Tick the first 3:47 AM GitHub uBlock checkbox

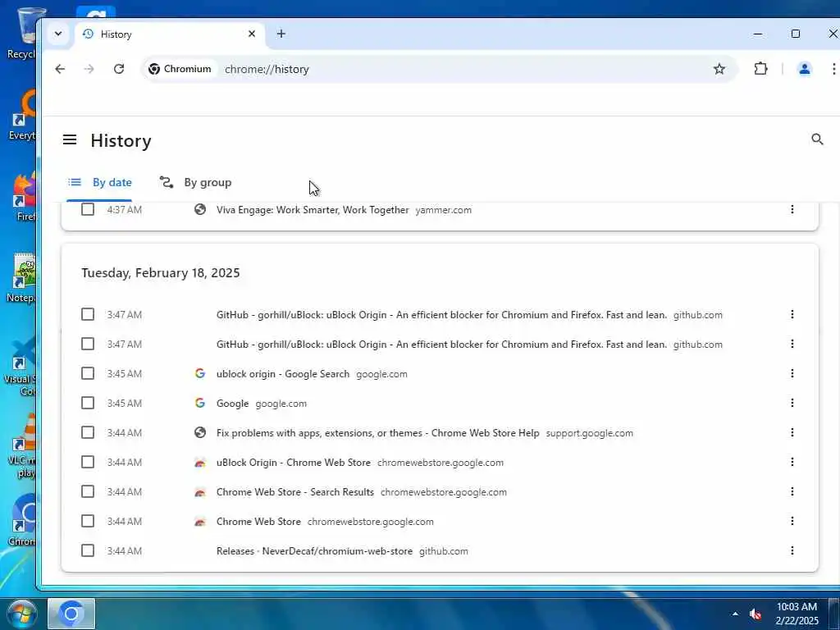pos(88,314)
